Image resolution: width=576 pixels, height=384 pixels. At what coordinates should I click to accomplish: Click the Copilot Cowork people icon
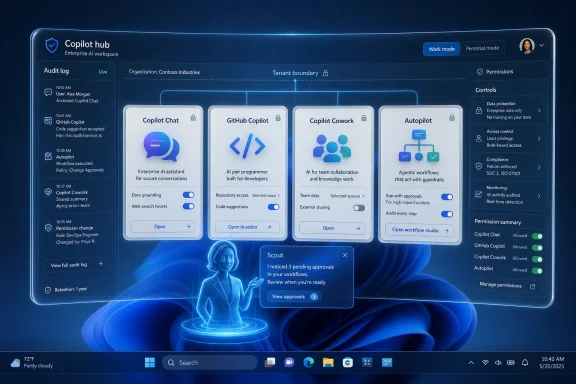pyautogui.click(x=332, y=148)
